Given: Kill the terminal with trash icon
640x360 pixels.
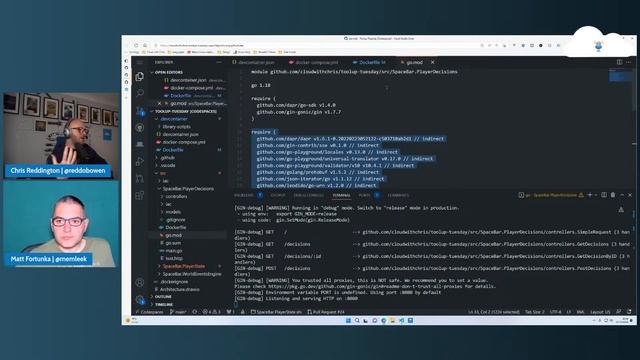Looking at the screenshot, I should click(613, 195).
